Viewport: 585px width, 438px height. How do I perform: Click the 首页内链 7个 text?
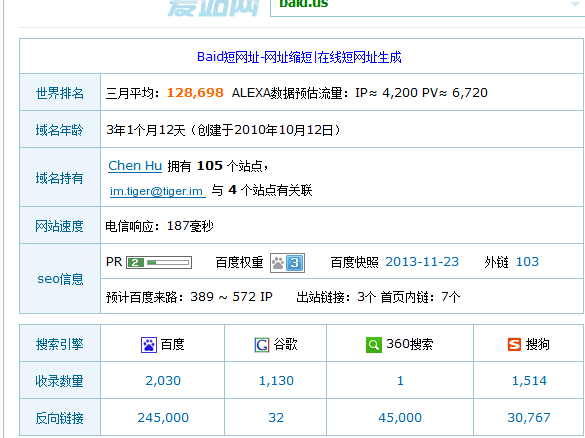420,297
